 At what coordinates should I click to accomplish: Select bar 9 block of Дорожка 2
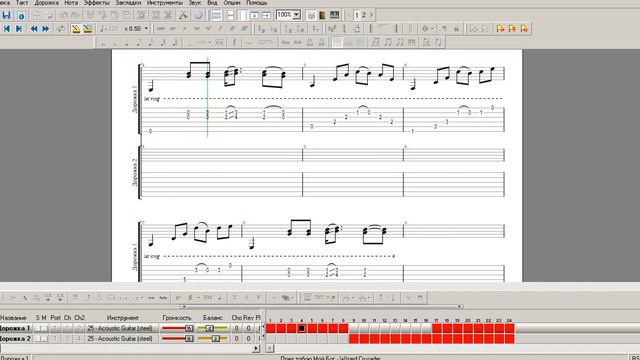click(354, 339)
